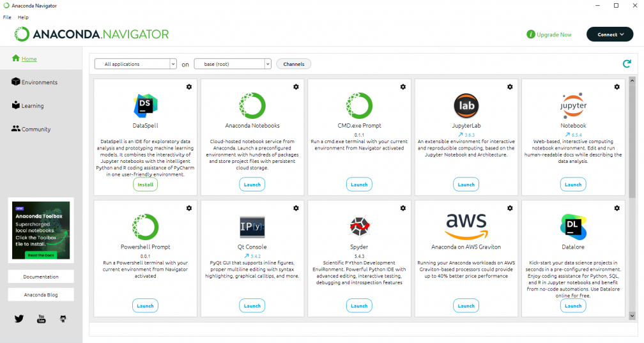The height and width of the screenshot is (343, 644).
Task: Open the Twitter icon in the sidebar
Action: click(19, 318)
